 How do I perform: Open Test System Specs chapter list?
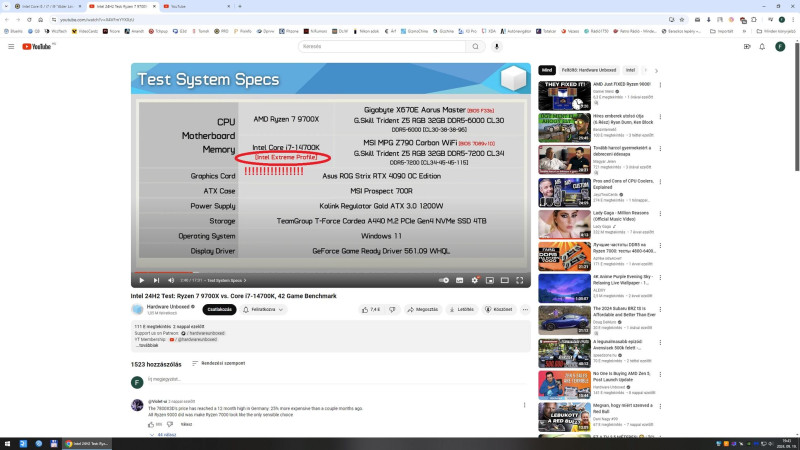pos(227,281)
